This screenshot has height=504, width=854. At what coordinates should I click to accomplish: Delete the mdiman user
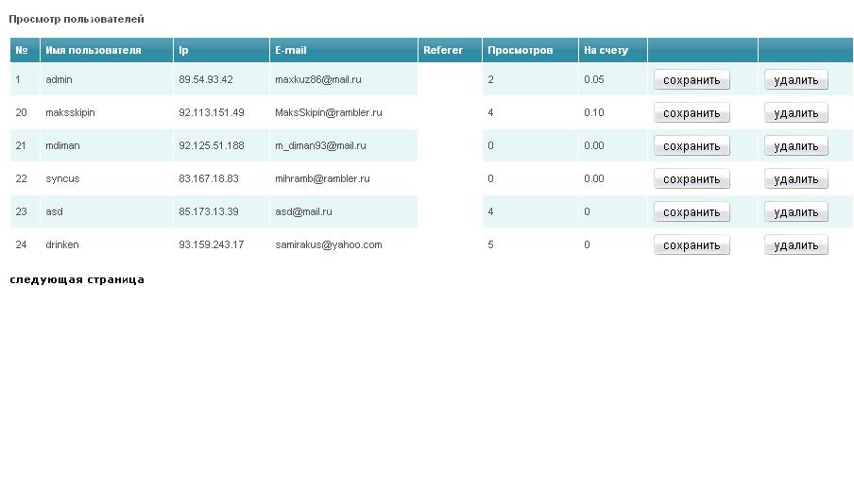[x=795, y=146]
